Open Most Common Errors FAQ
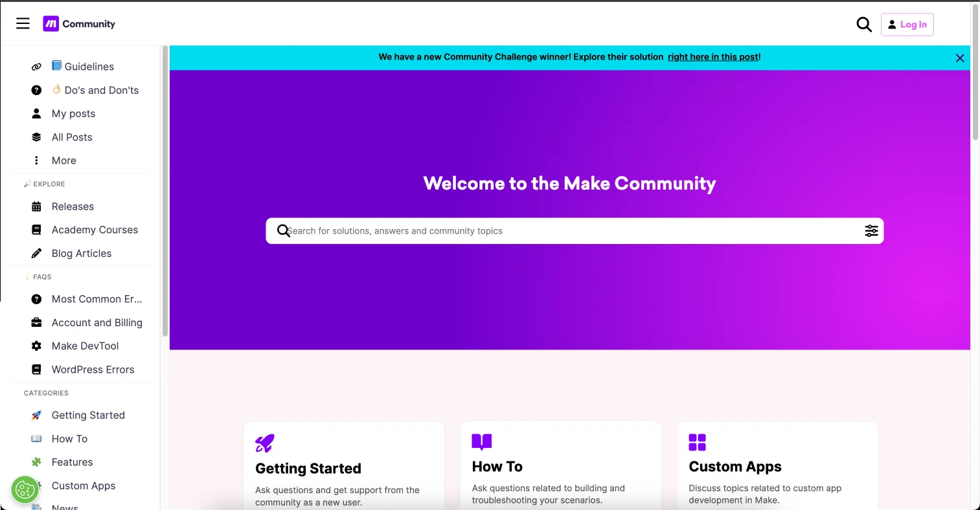The image size is (980, 510). [x=97, y=299]
